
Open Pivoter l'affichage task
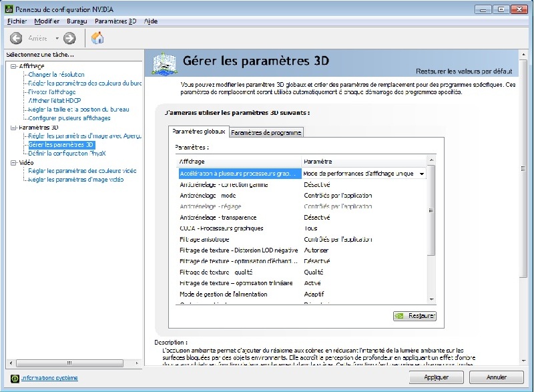[52, 92]
